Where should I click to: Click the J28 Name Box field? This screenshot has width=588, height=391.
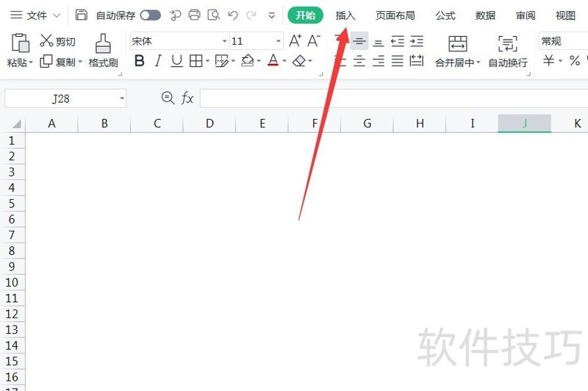[x=61, y=98]
